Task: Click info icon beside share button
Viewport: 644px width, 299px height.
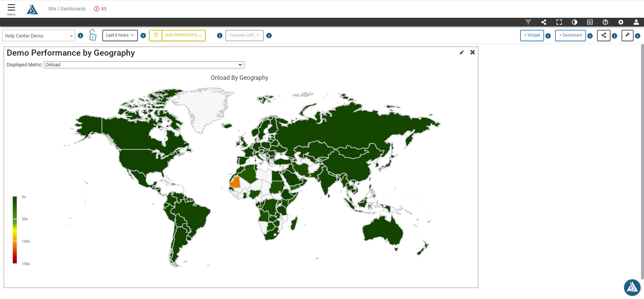Action: 614,36
